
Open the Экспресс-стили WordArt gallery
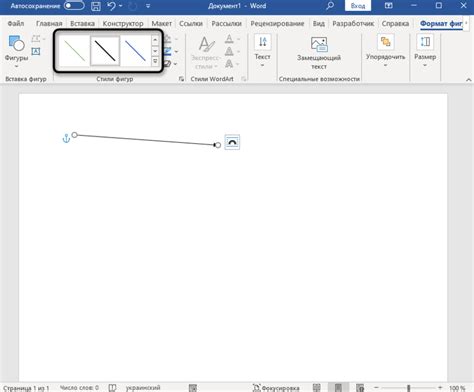point(206,52)
